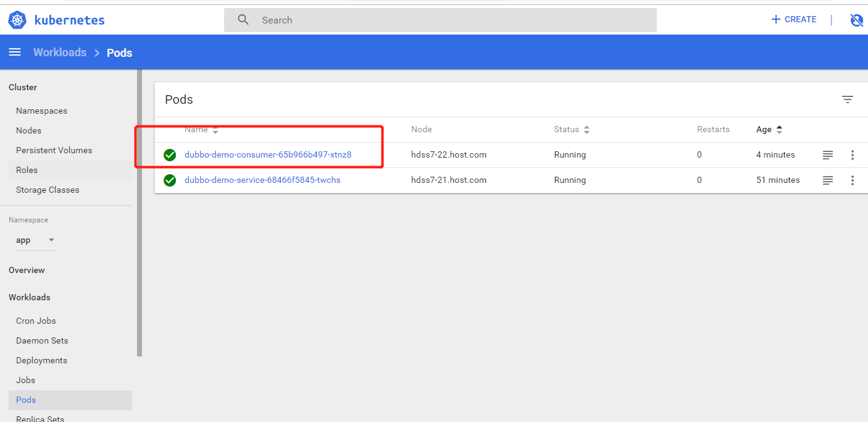868x422 pixels.
Task: Open logs icon for dubbo-demo-service pod
Action: 828,180
